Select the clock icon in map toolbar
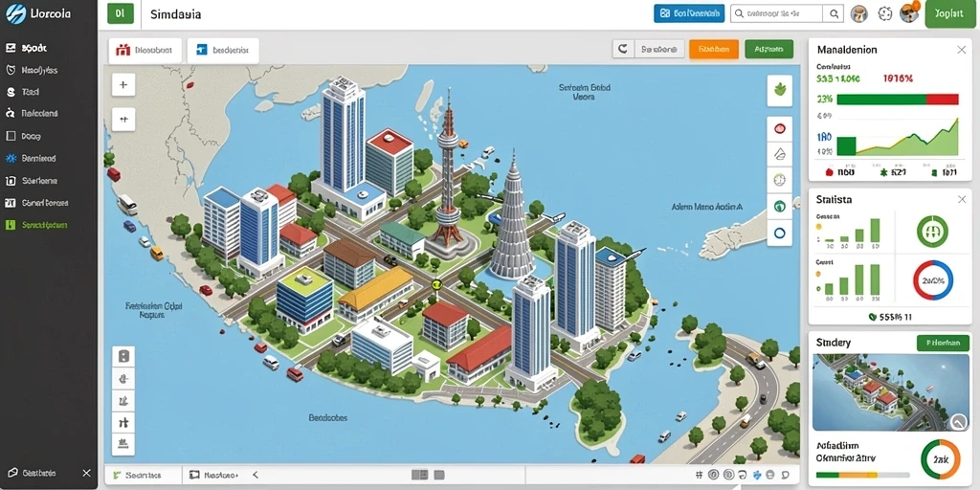Viewport: 980px width, 490px height. point(779,180)
